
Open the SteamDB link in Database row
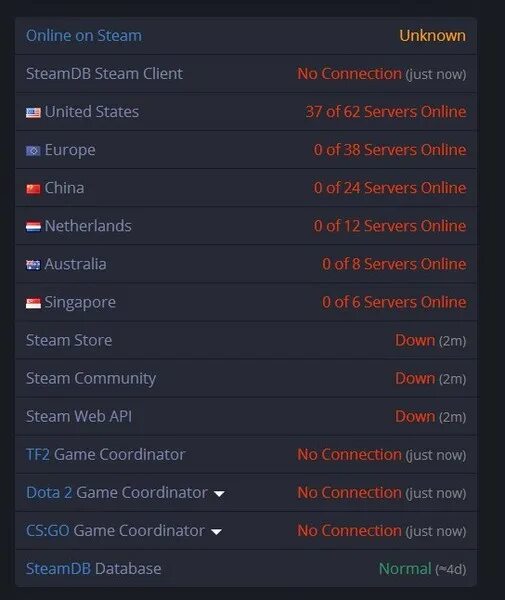[58, 569]
